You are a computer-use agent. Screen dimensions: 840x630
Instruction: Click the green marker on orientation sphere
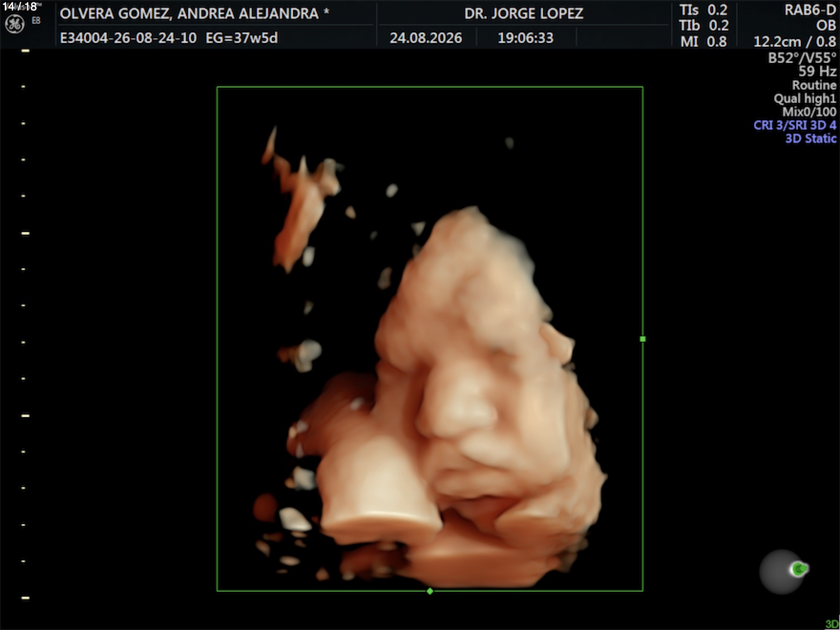(x=799, y=569)
